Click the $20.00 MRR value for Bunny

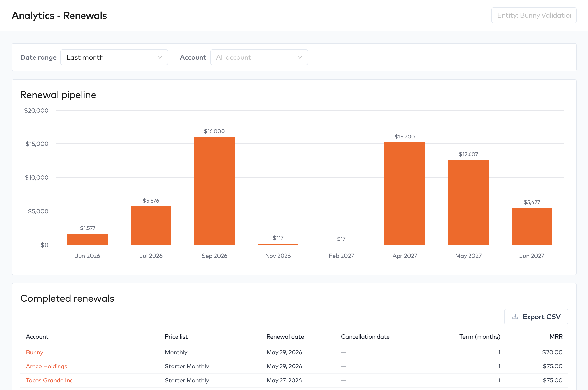[x=552, y=352]
